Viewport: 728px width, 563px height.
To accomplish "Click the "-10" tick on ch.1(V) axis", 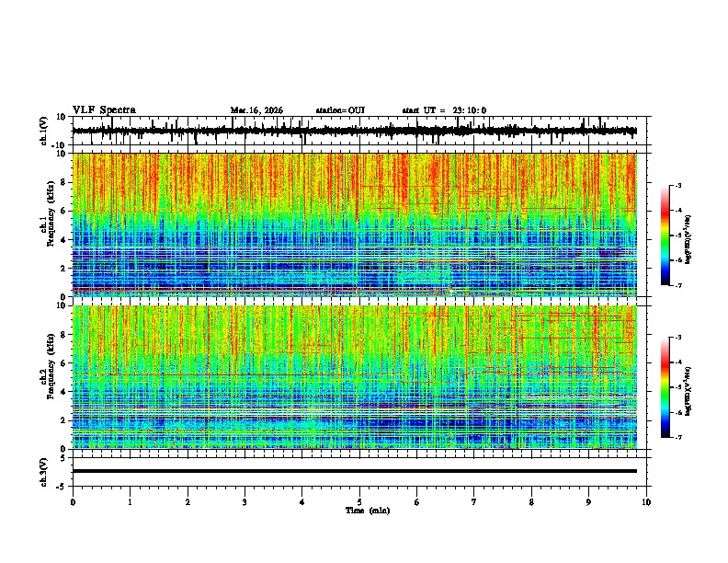I will pyautogui.click(x=59, y=145).
